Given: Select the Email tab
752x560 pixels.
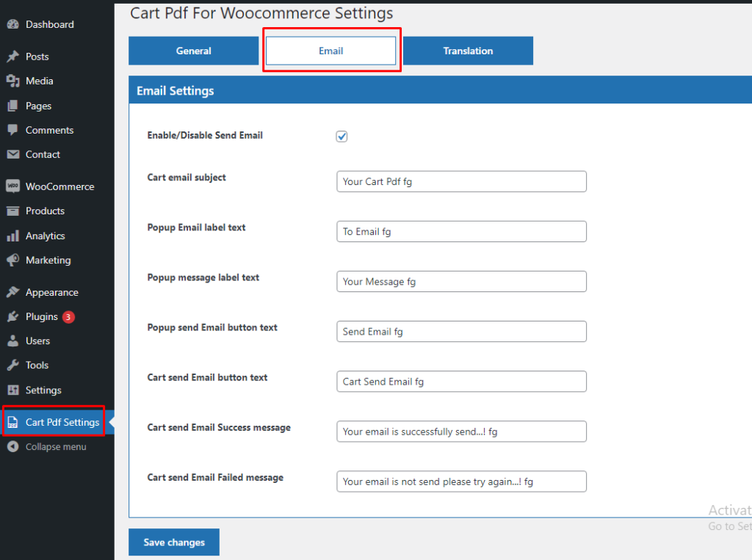Looking at the screenshot, I should click(331, 51).
